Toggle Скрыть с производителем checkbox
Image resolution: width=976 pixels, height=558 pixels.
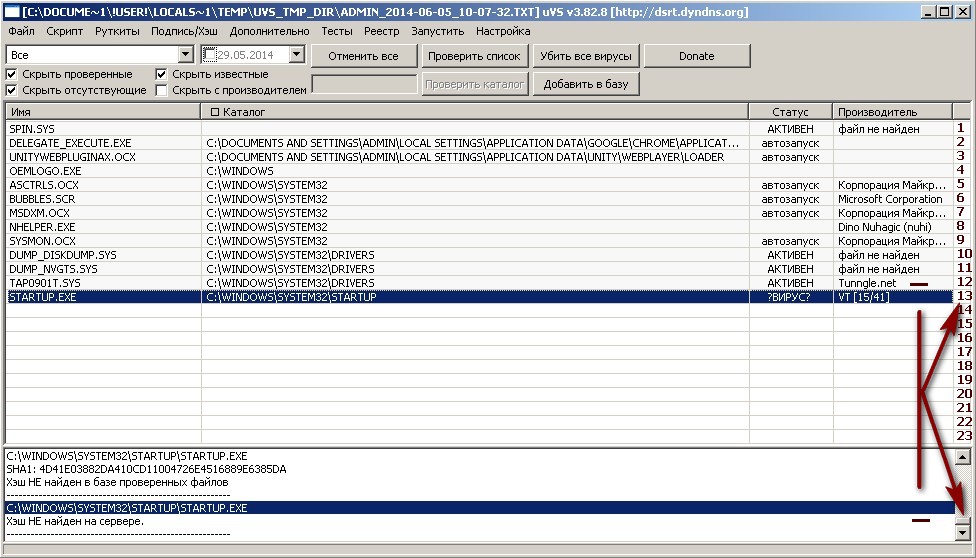coord(161,90)
